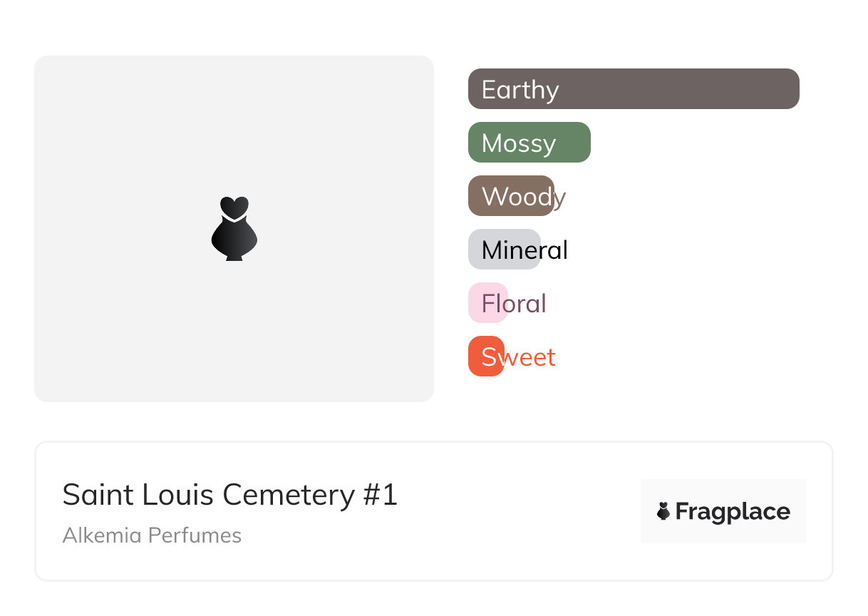The image size is (868, 616).
Task: Click the Sweet label text
Action: [518, 357]
